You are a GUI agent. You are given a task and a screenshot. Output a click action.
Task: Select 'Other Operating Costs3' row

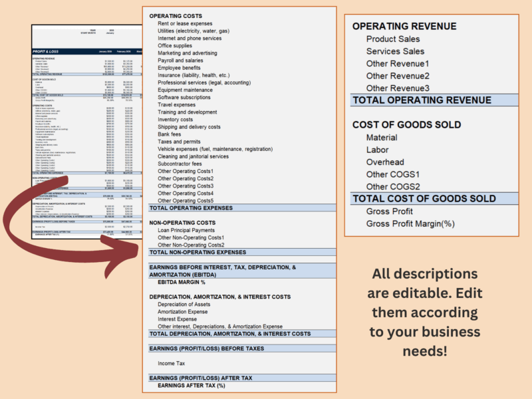pos(186,186)
